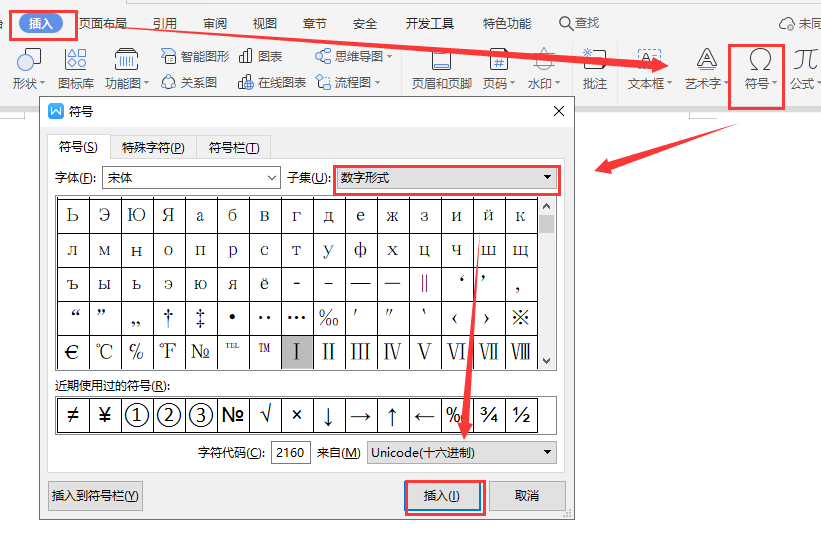Select the ※ reference mark symbol
This screenshot has width=821, height=544.
[521, 318]
